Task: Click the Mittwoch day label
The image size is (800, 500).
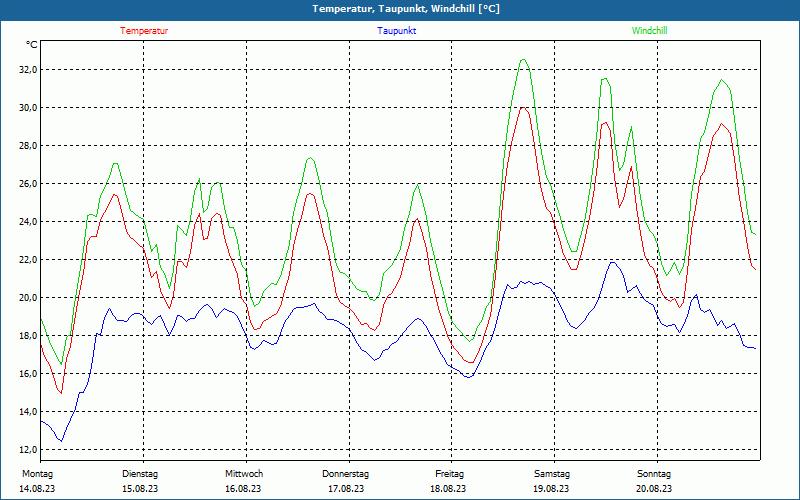Action: pyautogui.click(x=244, y=474)
